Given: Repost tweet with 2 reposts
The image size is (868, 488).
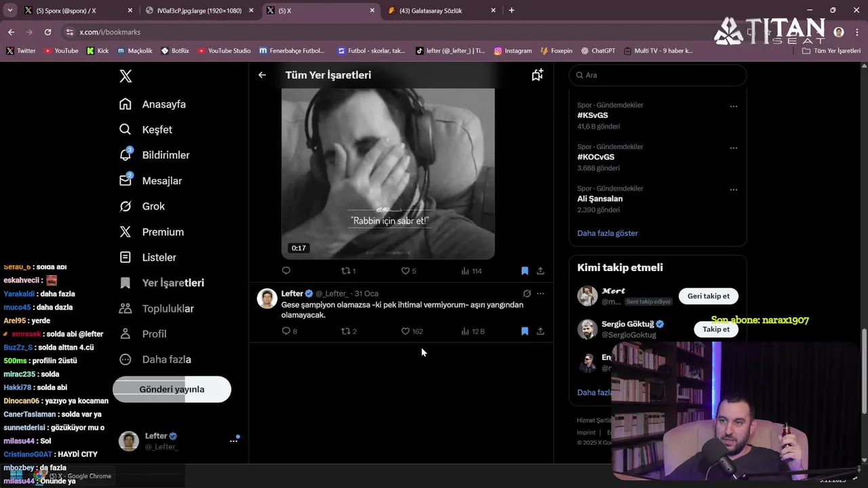Looking at the screenshot, I should click(349, 331).
